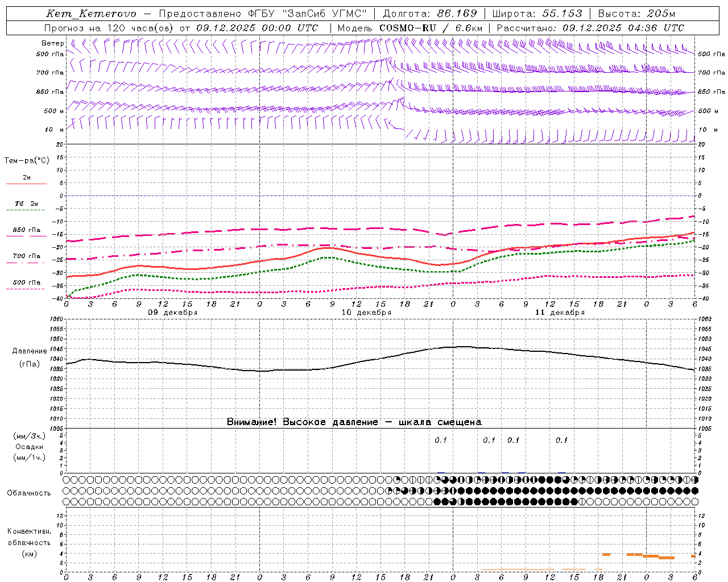Viewport: 728px width, 582px height.
Task: Click the 'Конвективн.' convective cloud label
Action: click(x=29, y=531)
